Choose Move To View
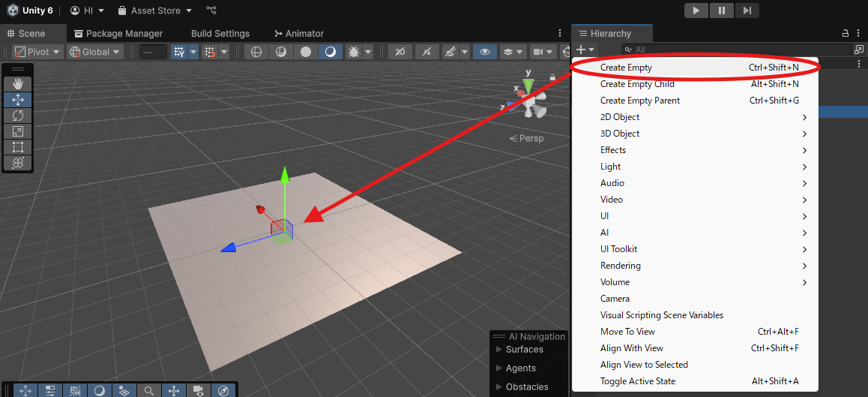This screenshot has width=868, height=397. pos(695,332)
